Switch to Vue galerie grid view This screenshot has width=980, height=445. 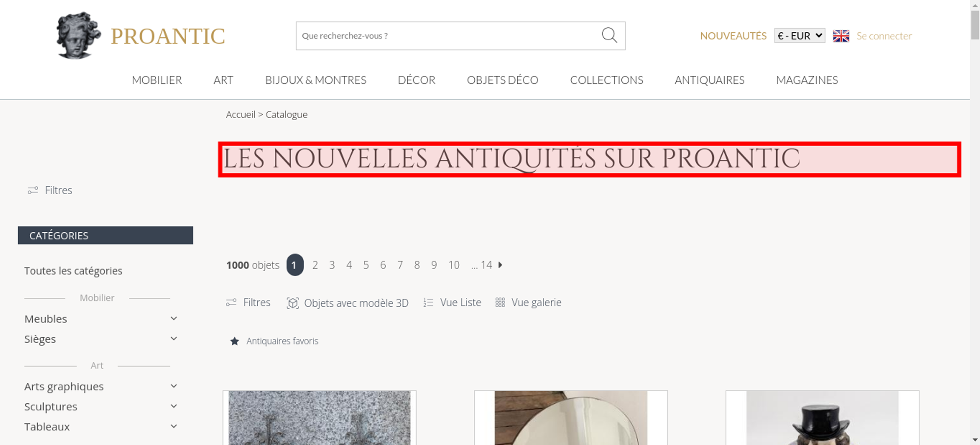click(x=528, y=302)
